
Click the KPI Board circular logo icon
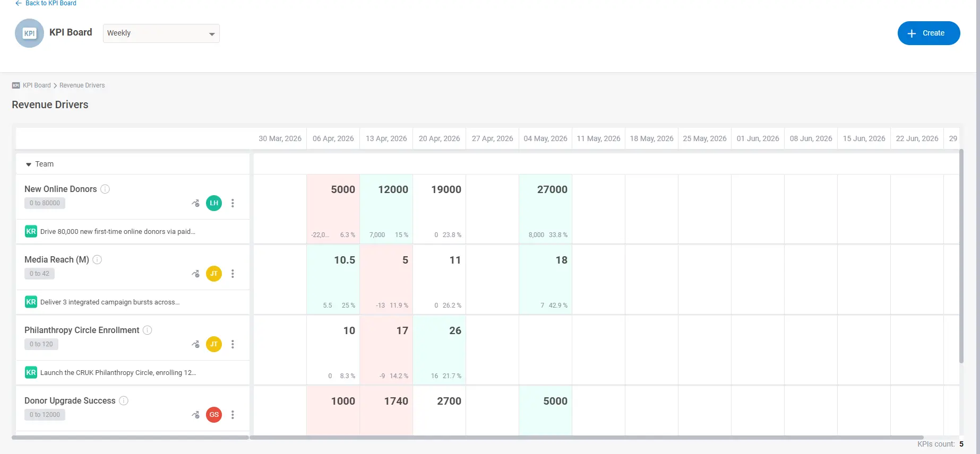point(29,33)
